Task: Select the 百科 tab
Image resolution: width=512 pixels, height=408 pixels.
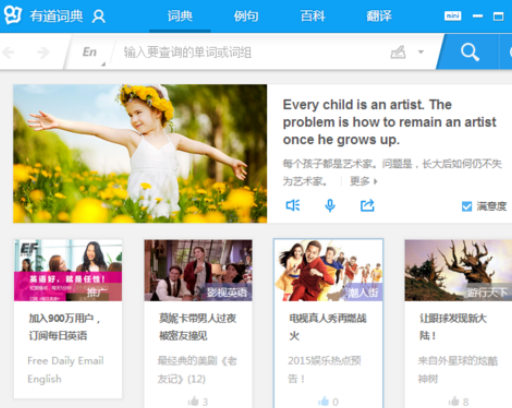Action: 313,16
